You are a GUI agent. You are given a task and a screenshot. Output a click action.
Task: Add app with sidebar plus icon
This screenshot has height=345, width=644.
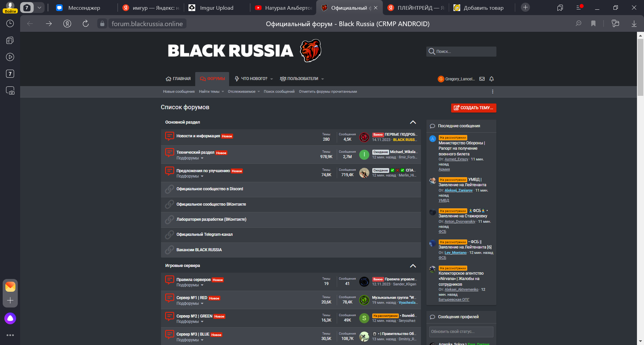[x=10, y=300]
